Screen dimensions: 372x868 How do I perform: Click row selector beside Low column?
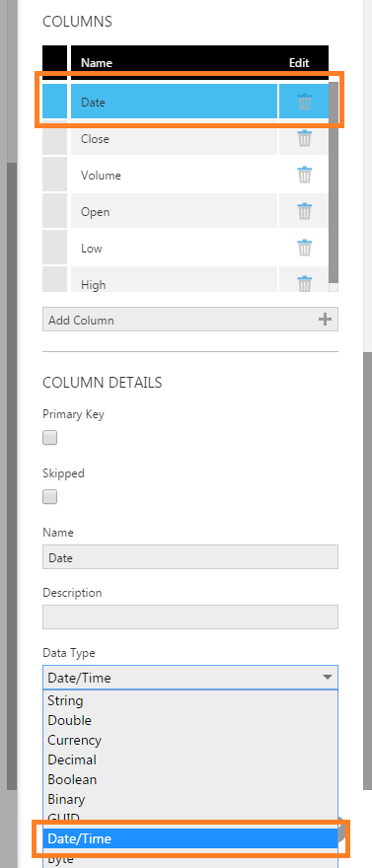55,248
